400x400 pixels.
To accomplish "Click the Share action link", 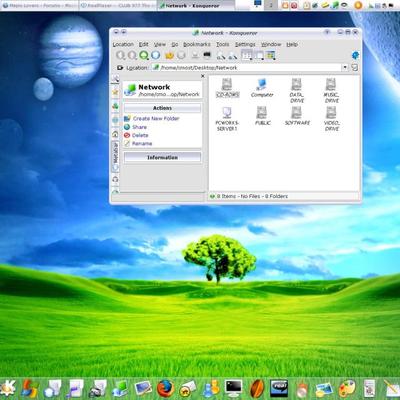I will tap(139, 127).
